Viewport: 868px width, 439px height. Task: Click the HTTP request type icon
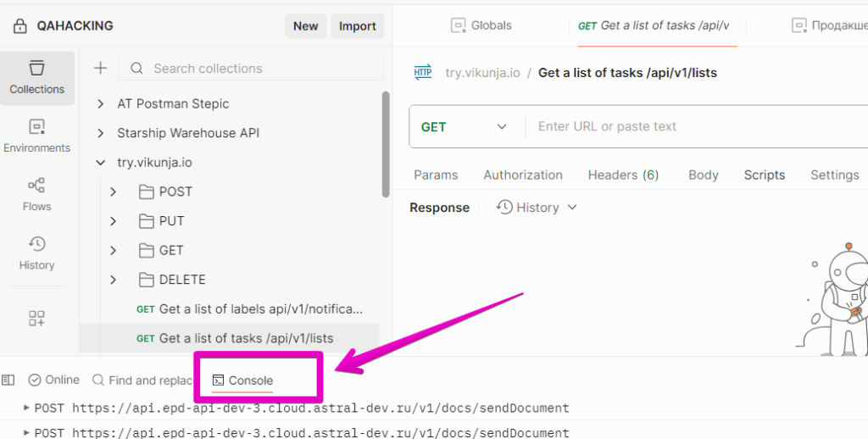pos(423,73)
